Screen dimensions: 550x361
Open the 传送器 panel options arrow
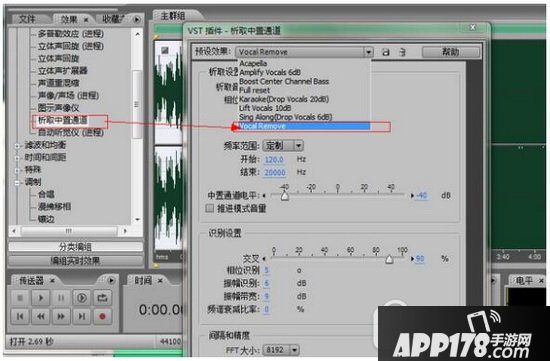111,280
